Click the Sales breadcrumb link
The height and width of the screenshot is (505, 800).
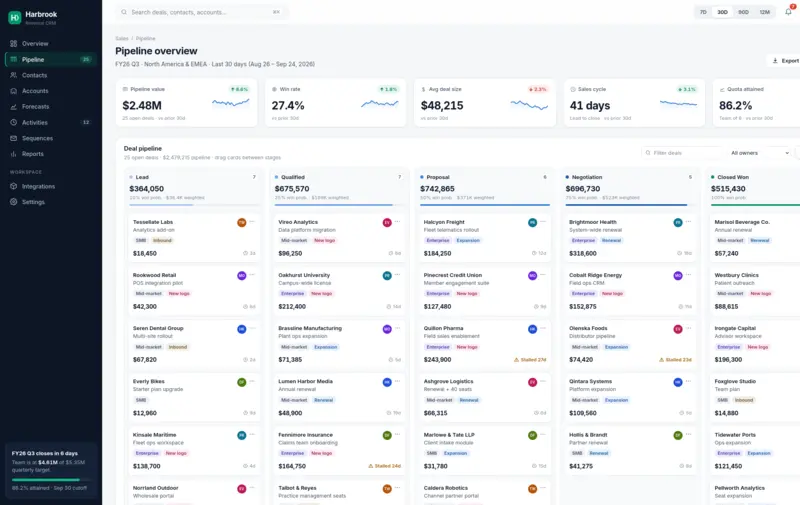pos(122,38)
